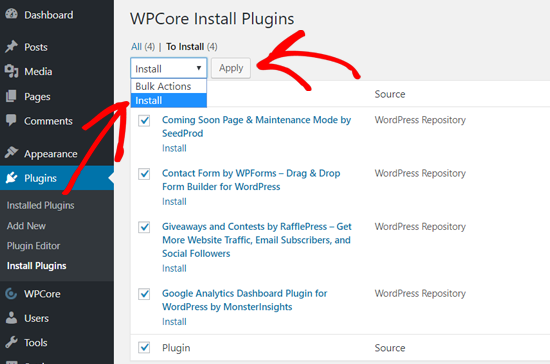Click WordPress Repository in RafflePress row
This screenshot has height=364, width=550.
[420, 227]
